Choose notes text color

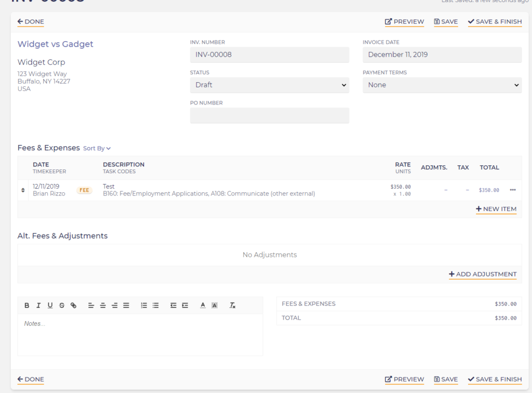203,306
